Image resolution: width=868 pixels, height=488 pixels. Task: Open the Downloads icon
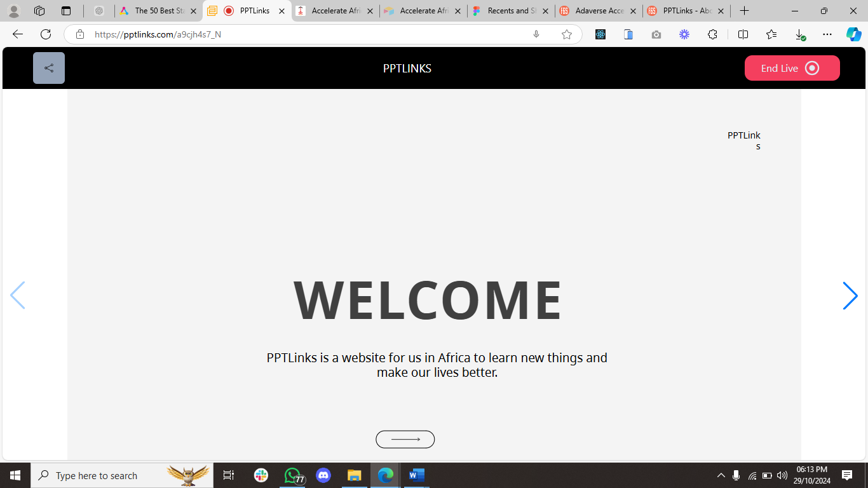coord(800,35)
